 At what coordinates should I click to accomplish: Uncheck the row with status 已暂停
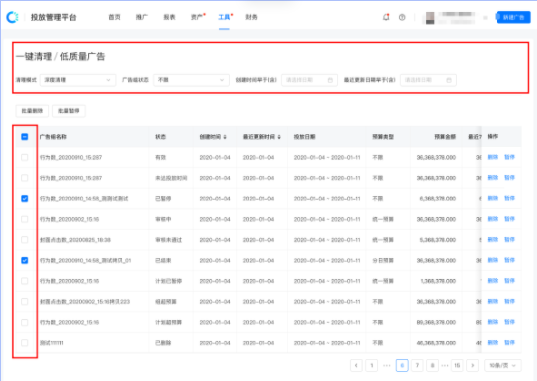pyautogui.click(x=25, y=198)
